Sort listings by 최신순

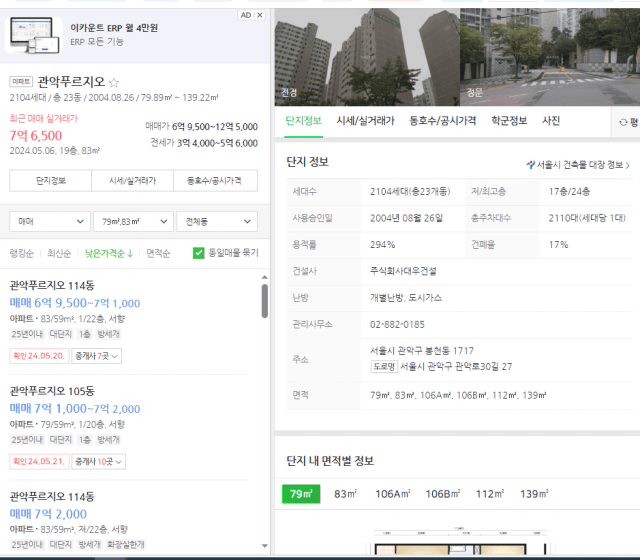click(59, 253)
